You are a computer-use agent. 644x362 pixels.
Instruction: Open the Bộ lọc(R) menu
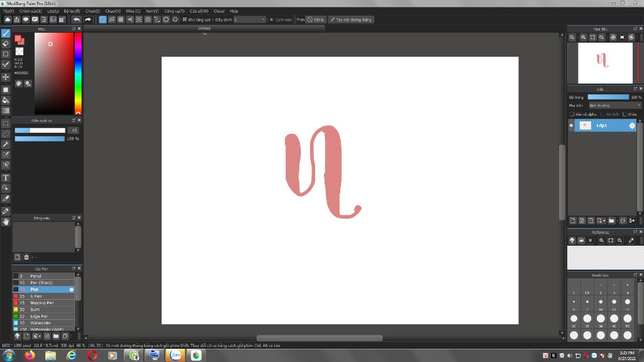point(72,11)
